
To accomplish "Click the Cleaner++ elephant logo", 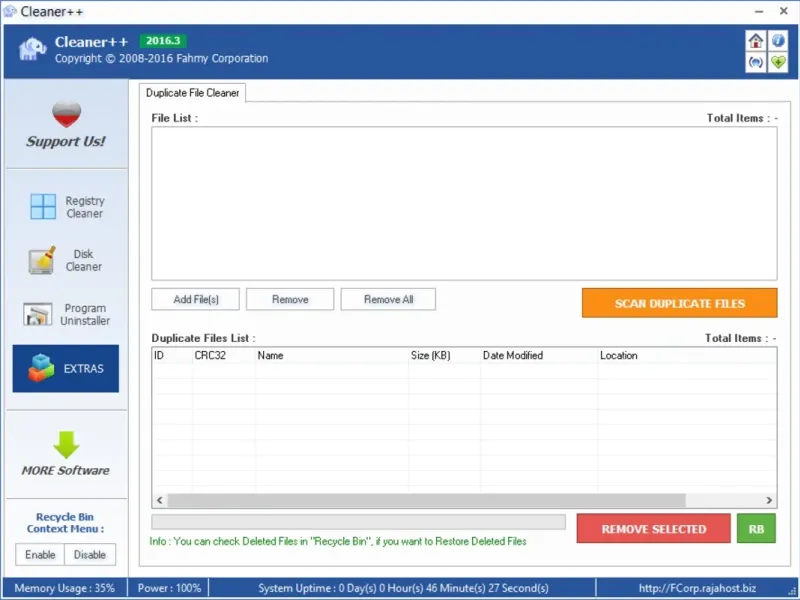I will (x=32, y=49).
